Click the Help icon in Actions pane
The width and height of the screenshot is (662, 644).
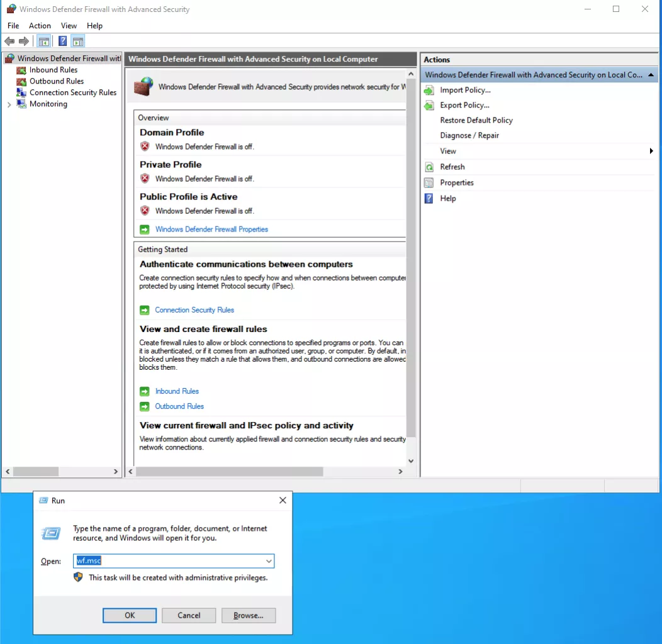pos(429,198)
